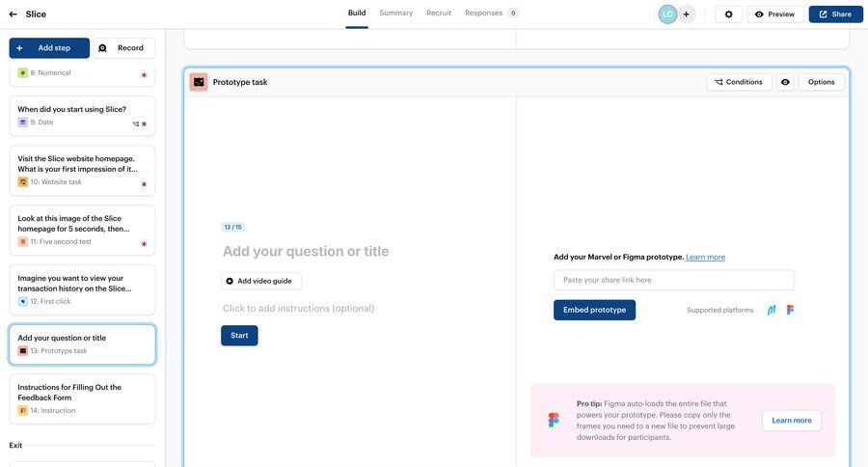Switch to the Recruit tab
Screen dimensions: 868x467
coord(439,14)
